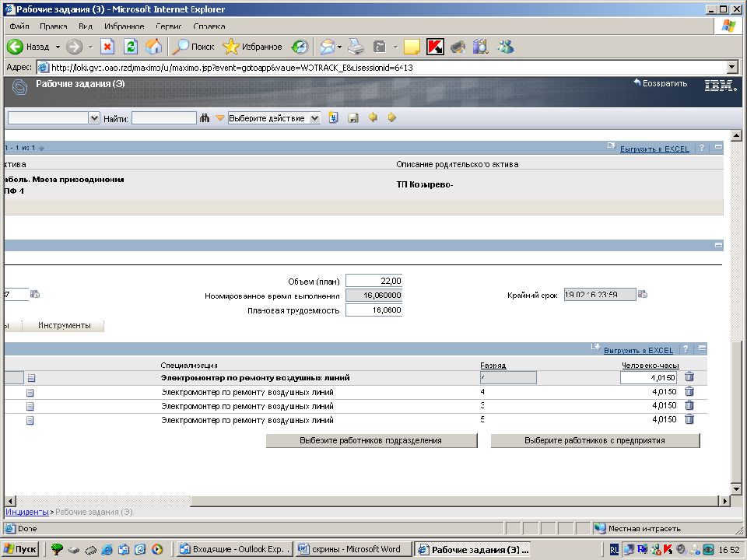Click the Возвратить link in header
The image size is (747, 560).
click(661, 83)
